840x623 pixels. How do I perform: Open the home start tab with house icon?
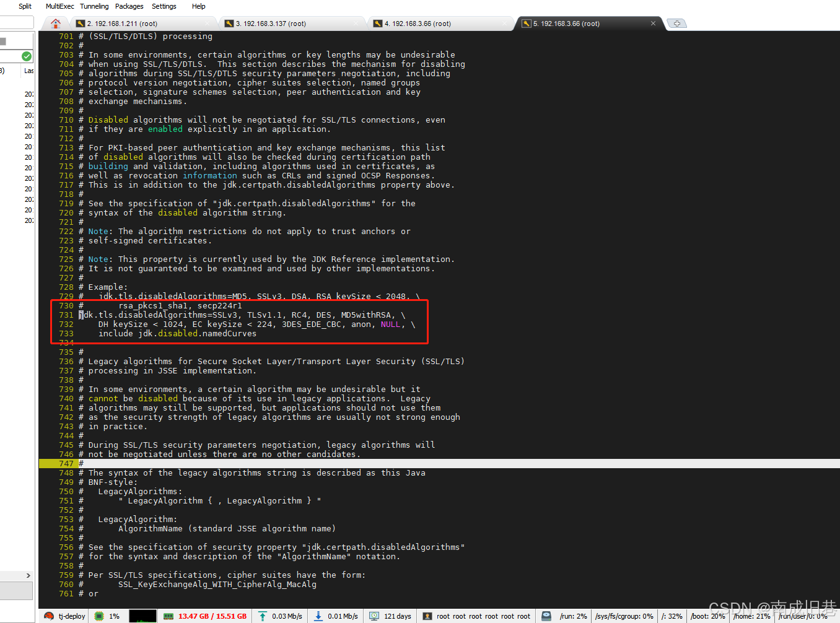pyautogui.click(x=55, y=23)
